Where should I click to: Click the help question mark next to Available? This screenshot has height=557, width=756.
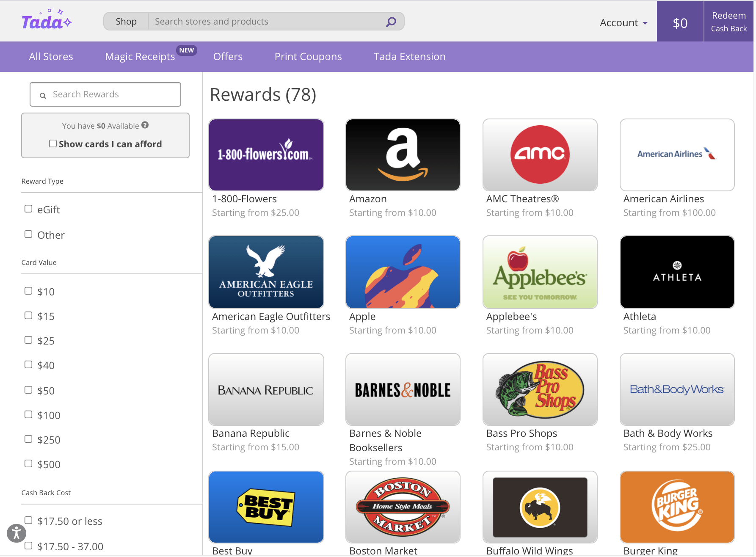[x=145, y=125]
